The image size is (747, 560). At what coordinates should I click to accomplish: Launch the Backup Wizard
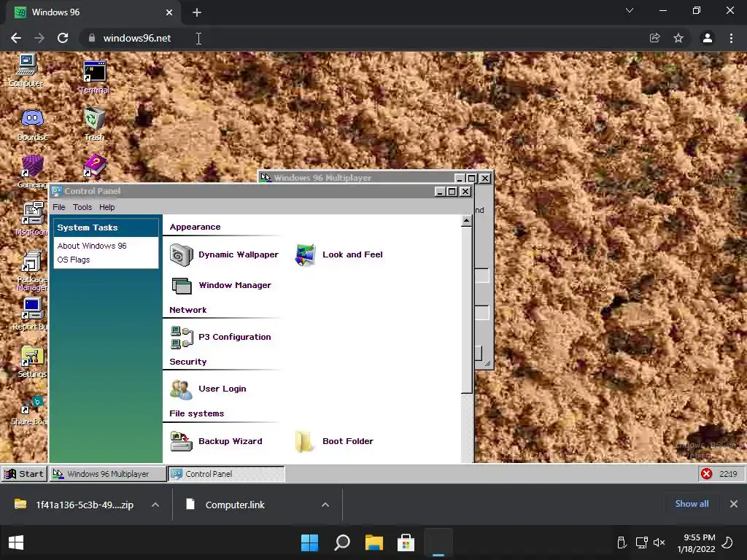click(x=216, y=441)
